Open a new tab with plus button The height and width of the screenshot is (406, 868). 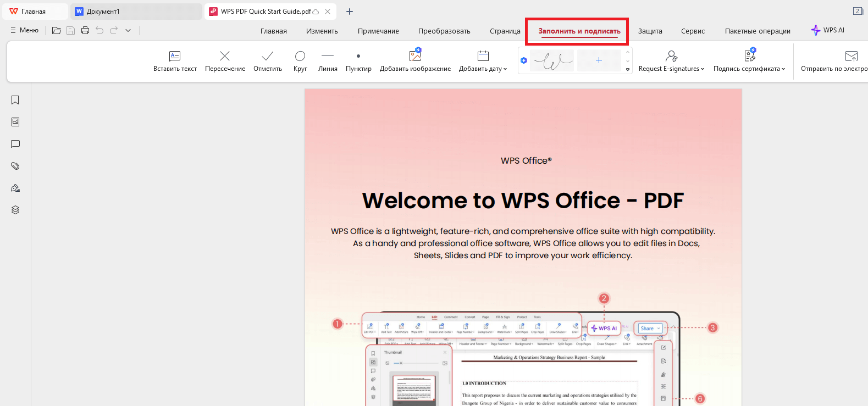click(x=350, y=12)
